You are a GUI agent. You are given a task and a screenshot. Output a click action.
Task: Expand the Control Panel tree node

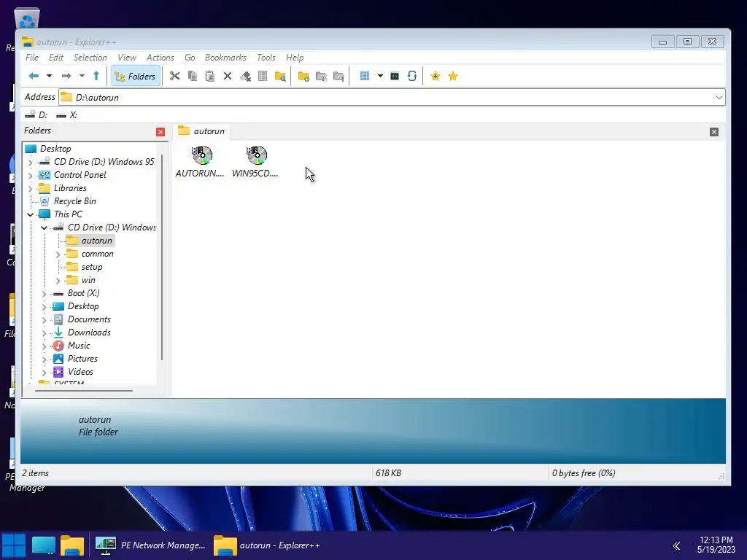[x=31, y=175]
